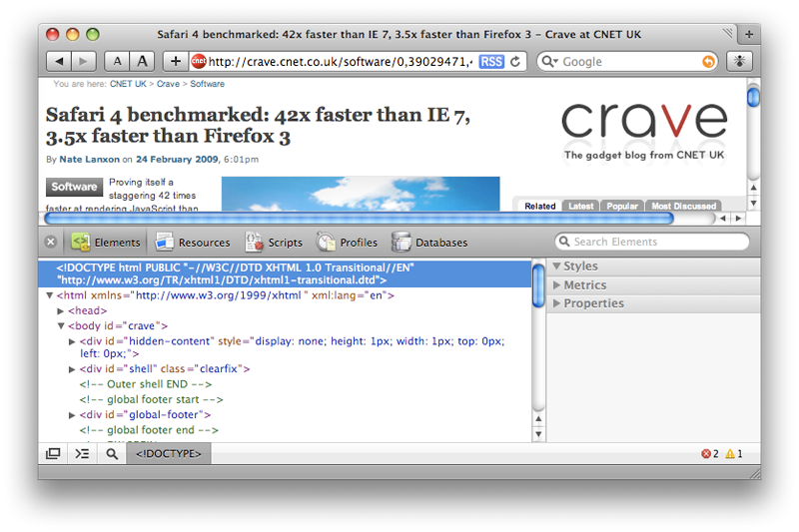The image size is (799, 532).
Task: Undock the inspector with the window icon
Action: point(53,453)
